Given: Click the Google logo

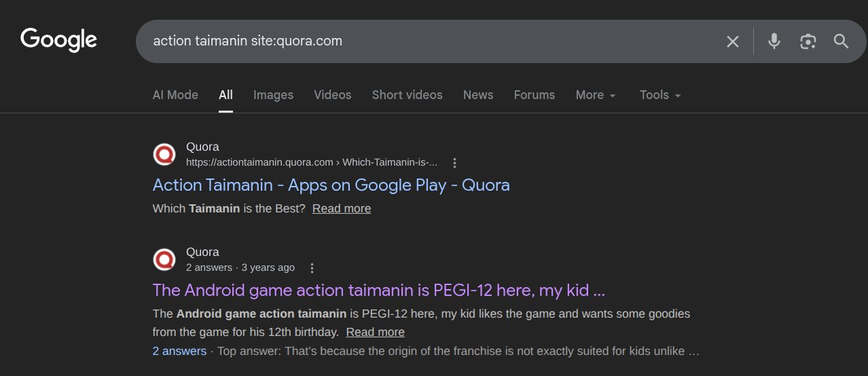Looking at the screenshot, I should [x=59, y=40].
